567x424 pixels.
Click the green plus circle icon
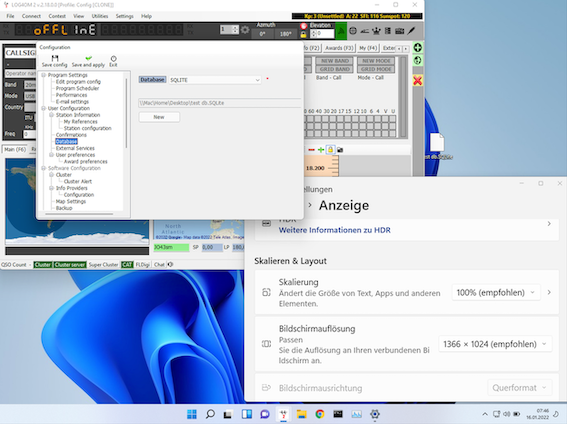[x=418, y=48]
